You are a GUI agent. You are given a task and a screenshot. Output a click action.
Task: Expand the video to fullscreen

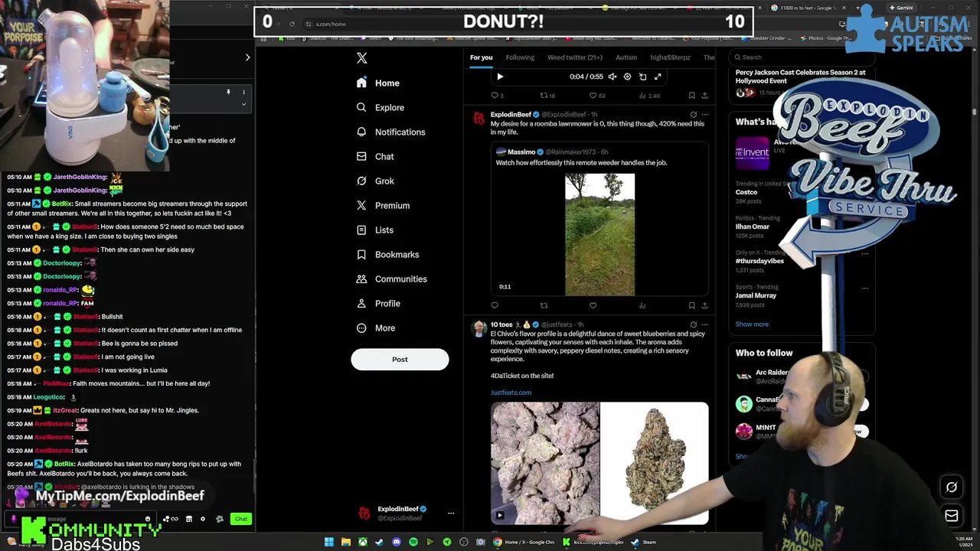[x=658, y=77]
